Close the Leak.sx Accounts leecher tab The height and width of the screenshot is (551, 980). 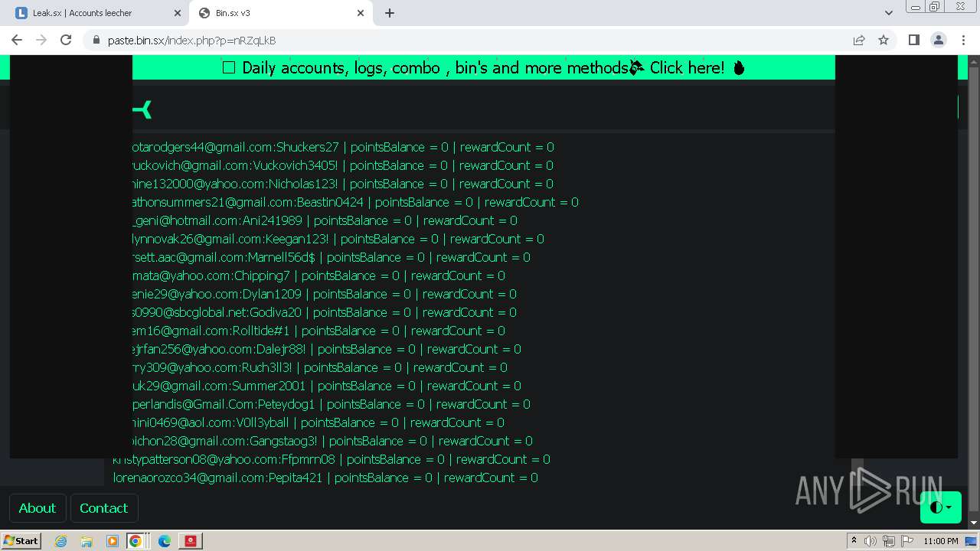pos(178,13)
